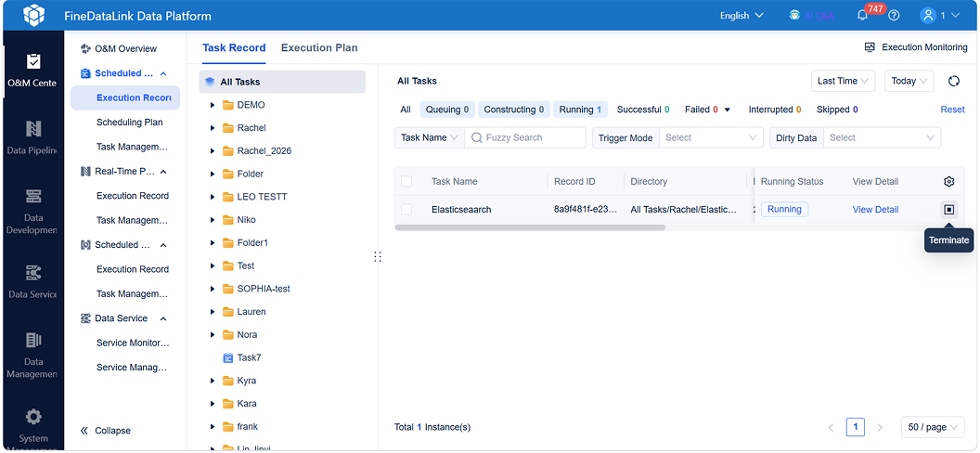980x453 pixels.
Task: Switch to the Task Record tab
Action: [234, 48]
